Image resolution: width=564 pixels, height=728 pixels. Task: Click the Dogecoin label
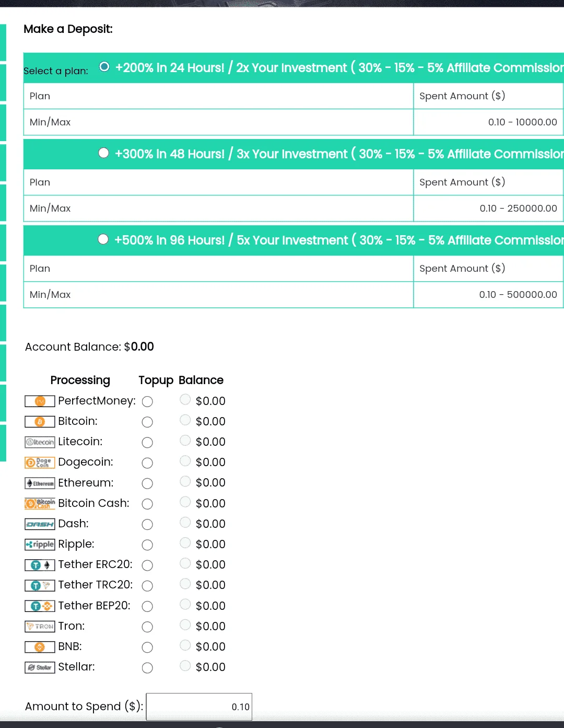pyautogui.click(x=86, y=462)
